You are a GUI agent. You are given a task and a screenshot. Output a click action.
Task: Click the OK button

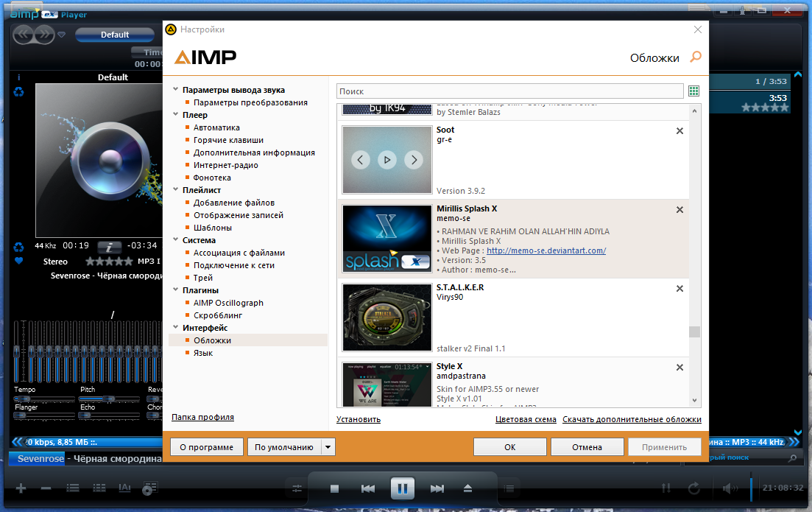pos(510,446)
